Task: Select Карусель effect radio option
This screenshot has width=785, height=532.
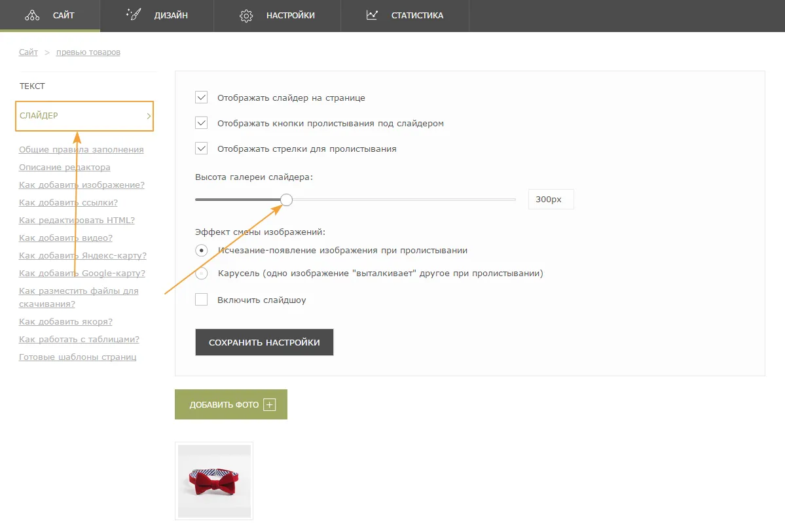Action: [201, 274]
